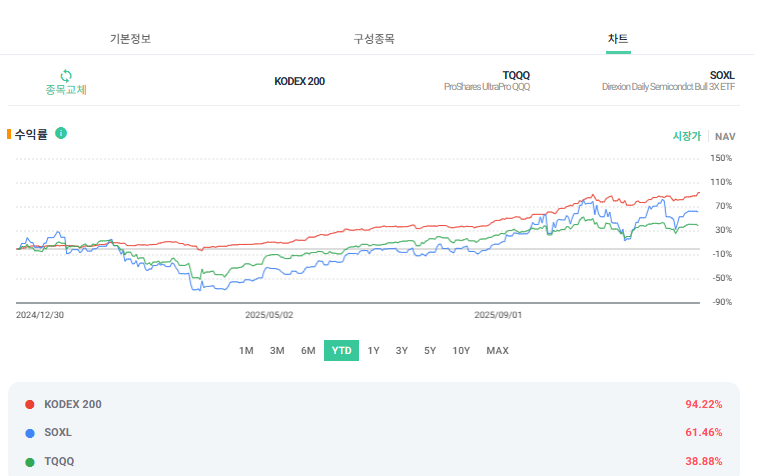Select the 10Y period
Screen dimensions: 757x476
(461, 350)
